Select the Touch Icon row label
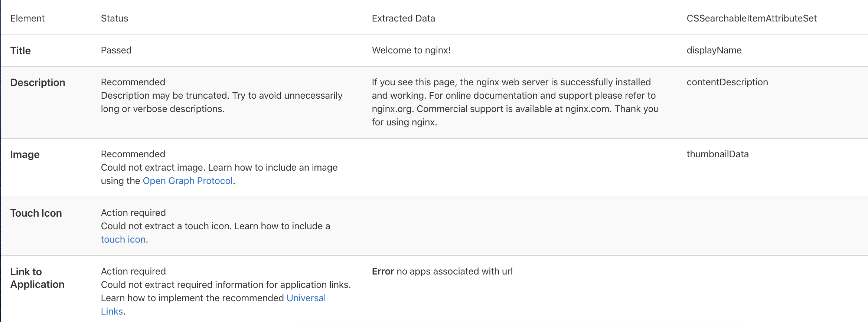The image size is (868, 322). pos(36,213)
